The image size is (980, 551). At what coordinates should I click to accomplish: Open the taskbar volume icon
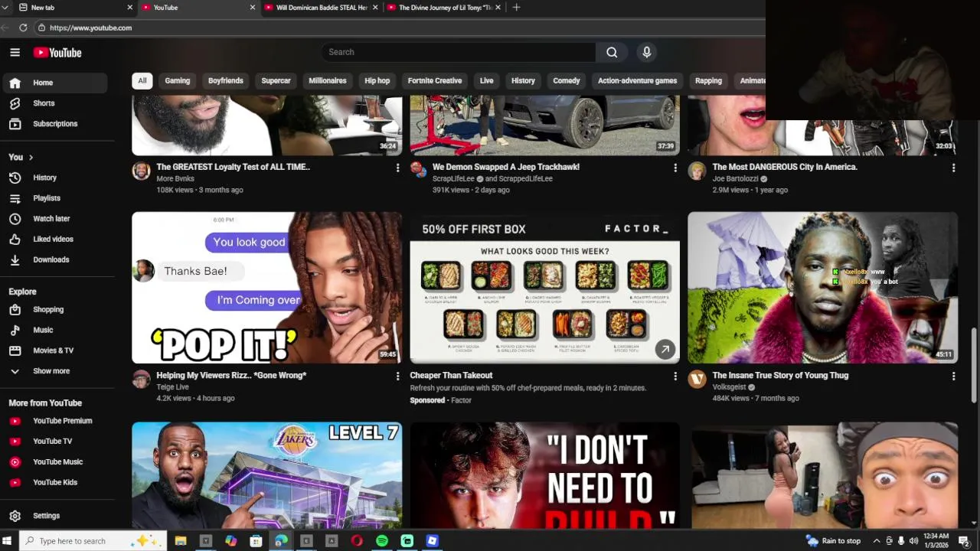[913, 541]
